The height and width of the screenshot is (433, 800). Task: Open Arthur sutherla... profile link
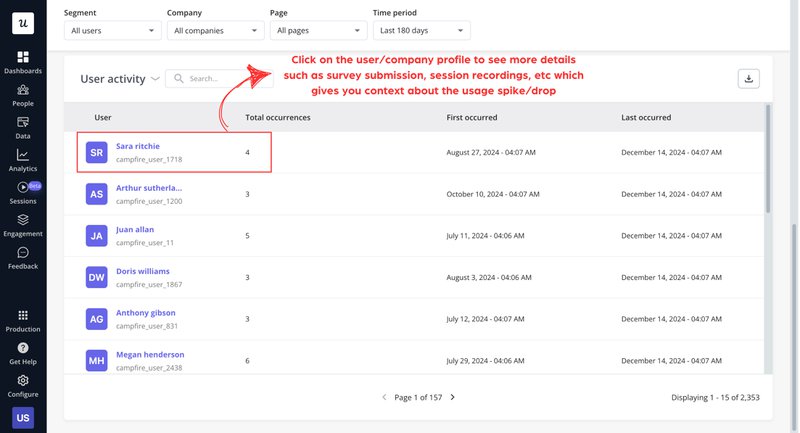tap(149, 188)
